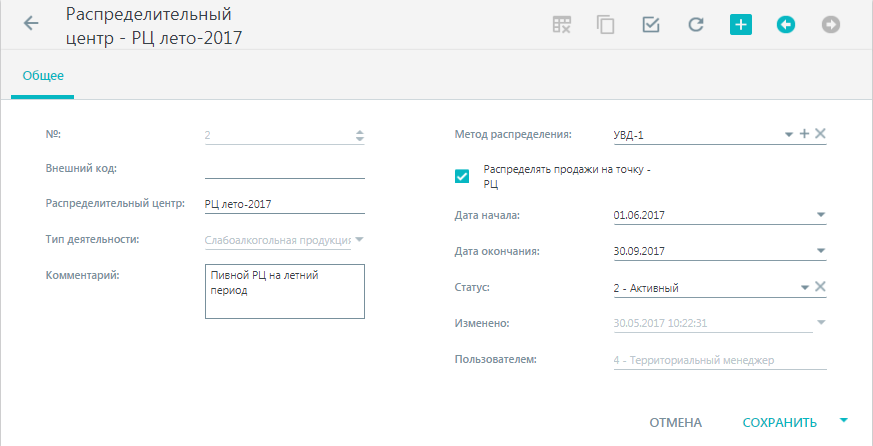This screenshot has height=446, width=873.
Task: Click the ОТМЕНА button
Action: tap(675, 423)
